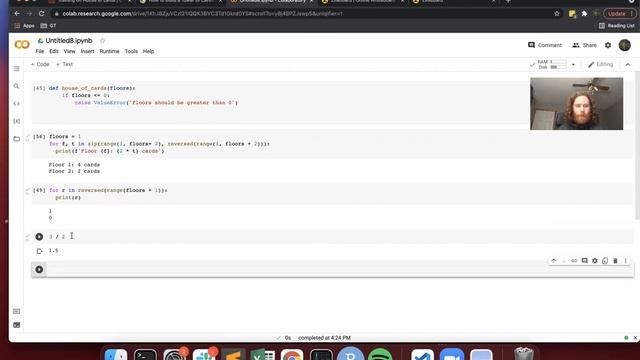The image size is (640, 360).
Task: Share the notebook
Action: pyautogui.click(x=584, y=45)
